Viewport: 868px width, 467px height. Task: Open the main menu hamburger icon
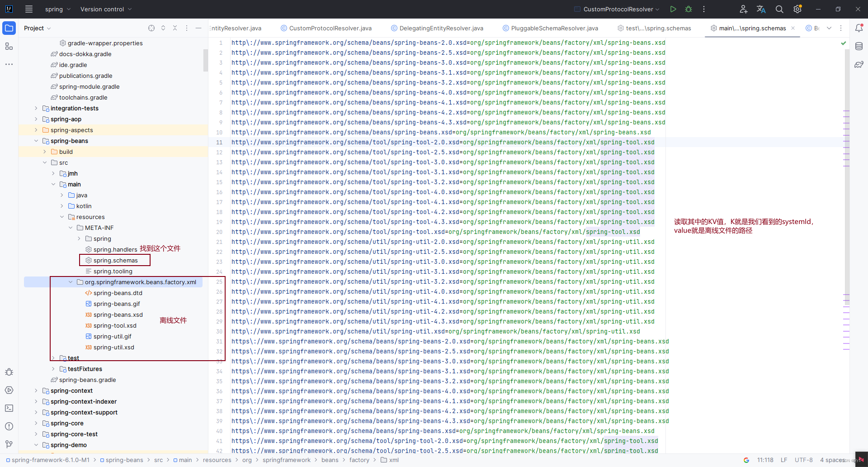coord(29,9)
